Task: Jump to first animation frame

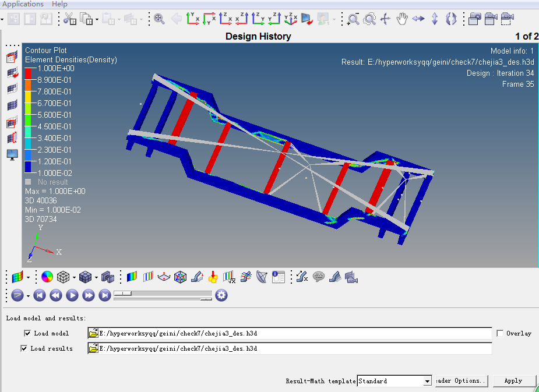Action: point(40,295)
